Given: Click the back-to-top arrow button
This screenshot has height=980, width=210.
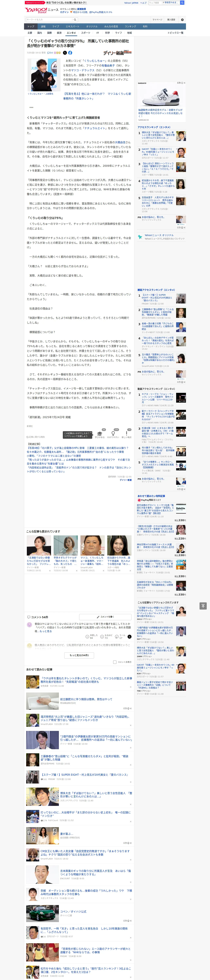Looking at the screenshot, I should pos(203,606).
